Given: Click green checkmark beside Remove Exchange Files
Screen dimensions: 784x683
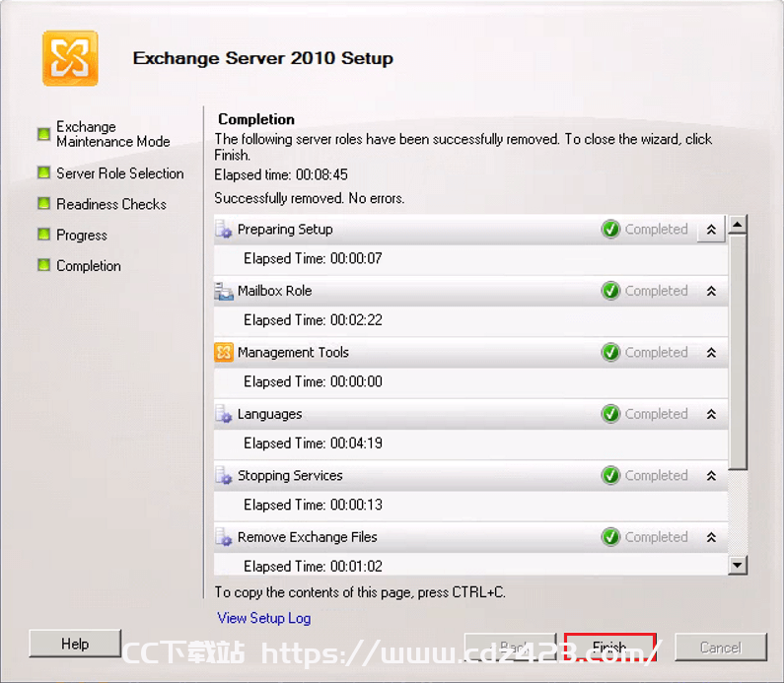Looking at the screenshot, I should 610,537.
